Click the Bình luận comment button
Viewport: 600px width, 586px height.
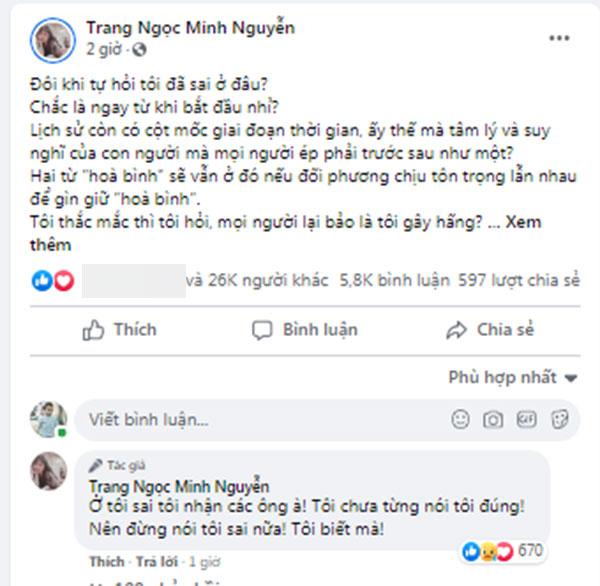(305, 329)
